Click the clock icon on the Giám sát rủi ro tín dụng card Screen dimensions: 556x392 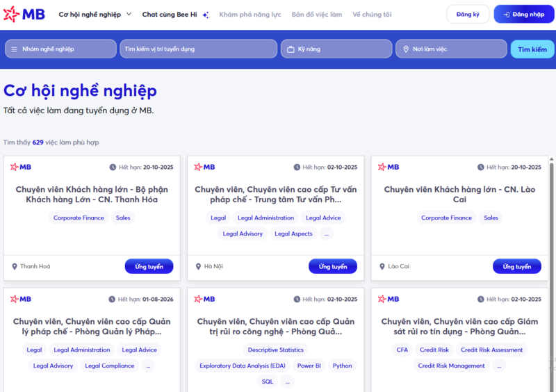coord(480,300)
